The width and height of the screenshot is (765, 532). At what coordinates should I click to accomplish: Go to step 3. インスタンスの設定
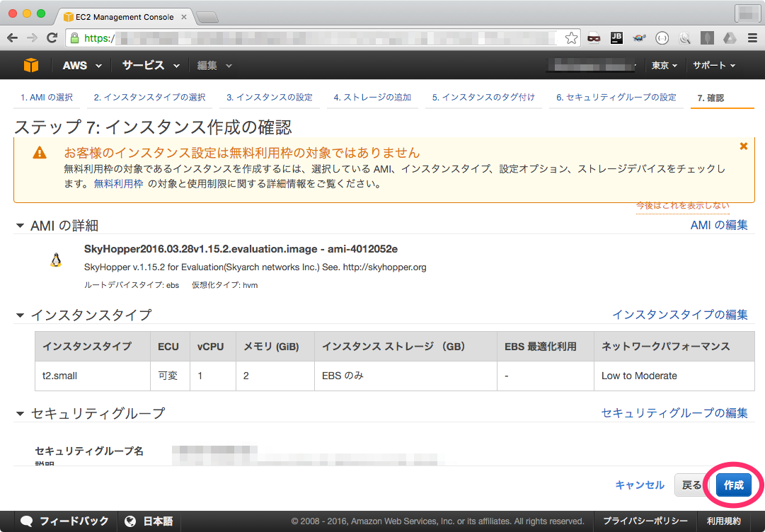click(x=270, y=98)
